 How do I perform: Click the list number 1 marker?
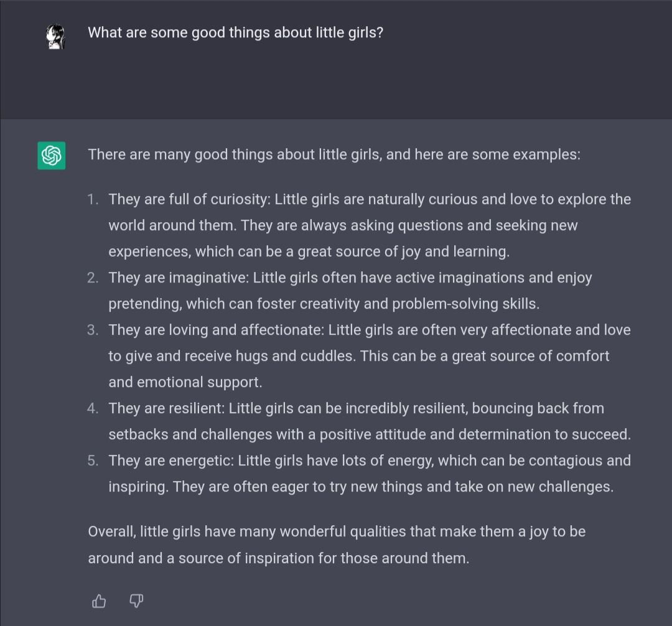[x=93, y=200]
